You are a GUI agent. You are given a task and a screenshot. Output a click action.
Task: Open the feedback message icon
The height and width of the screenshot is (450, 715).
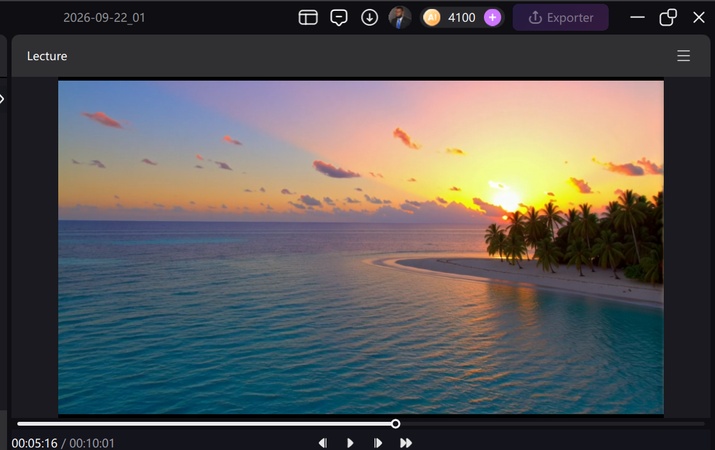point(338,18)
